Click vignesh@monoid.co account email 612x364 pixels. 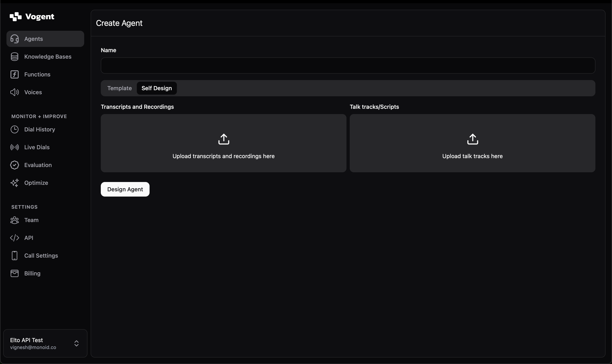[33, 347]
